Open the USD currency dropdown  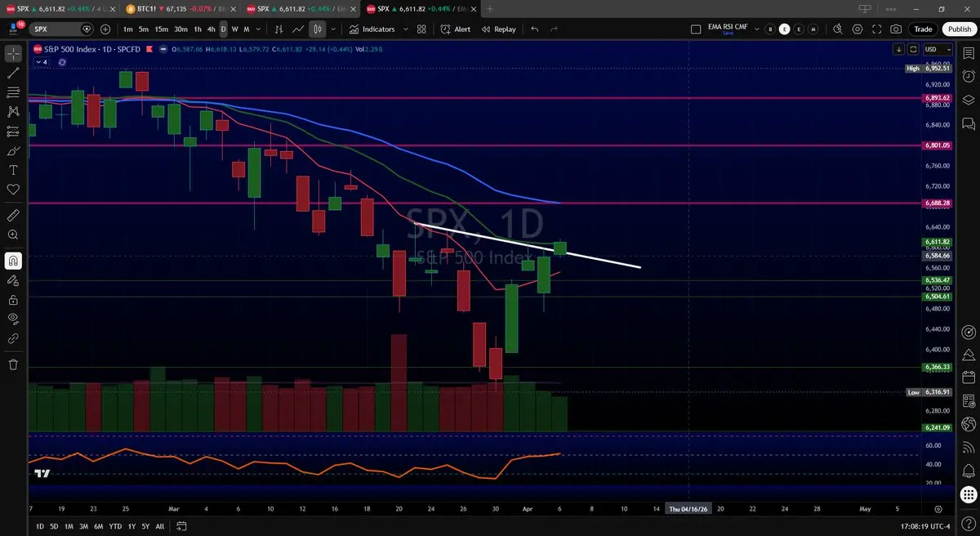point(936,49)
